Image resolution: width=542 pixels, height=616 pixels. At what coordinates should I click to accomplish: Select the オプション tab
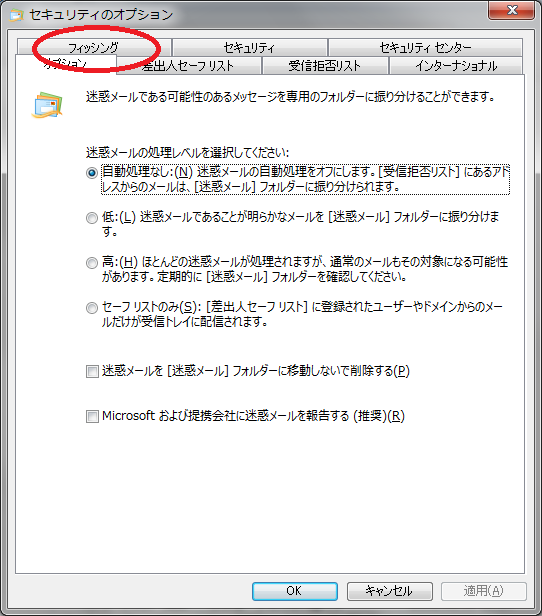point(66,64)
